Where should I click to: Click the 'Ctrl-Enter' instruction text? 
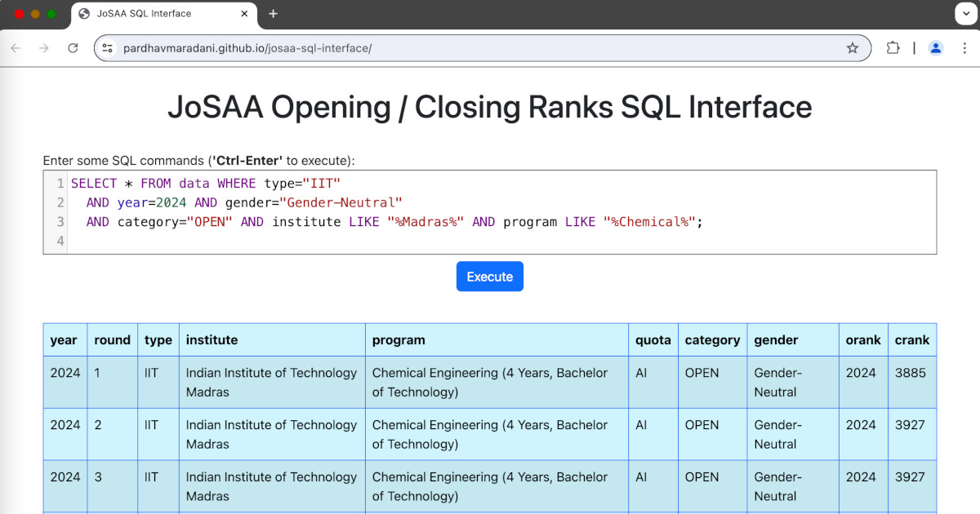point(248,160)
